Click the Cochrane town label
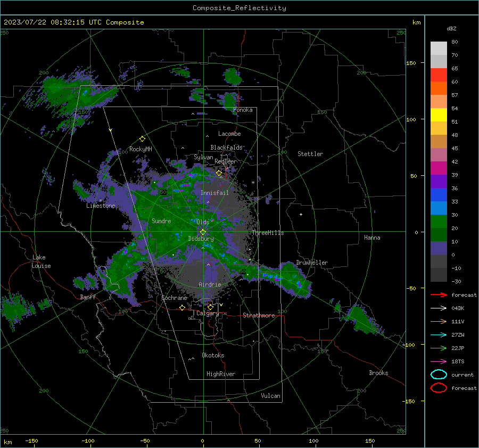The image size is (479, 448). tap(174, 298)
